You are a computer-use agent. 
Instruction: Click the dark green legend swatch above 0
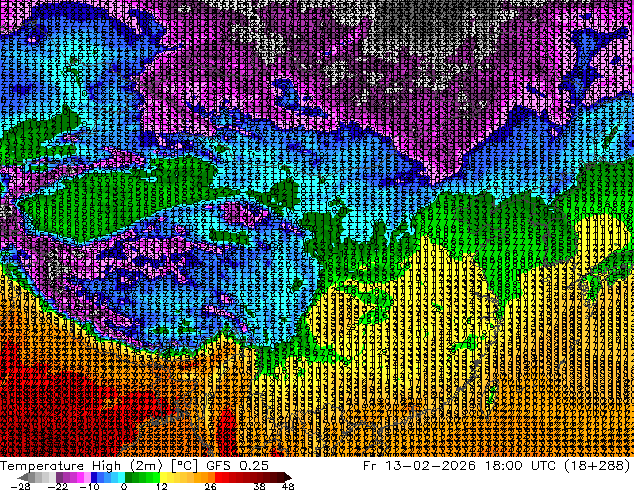click(x=128, y=477)
